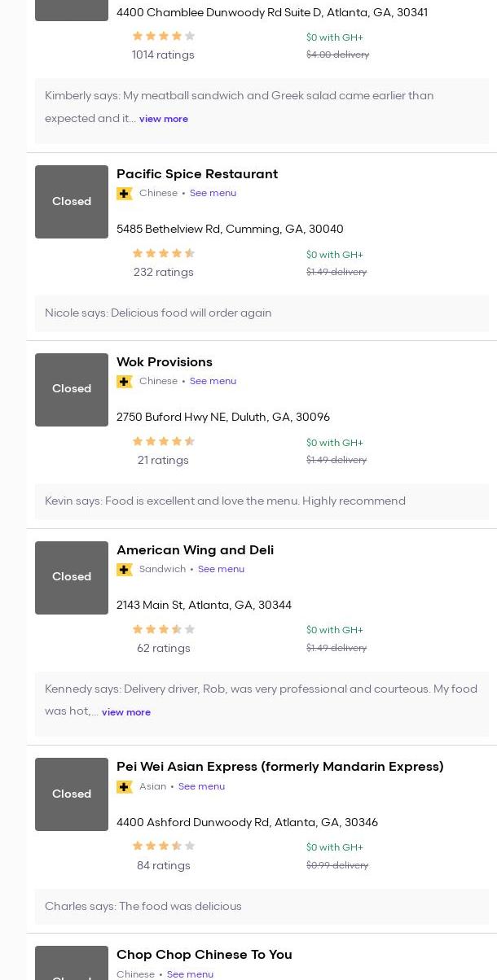
Task: Open Pacific Spice Restaurant title link
Action: [197, 174]
